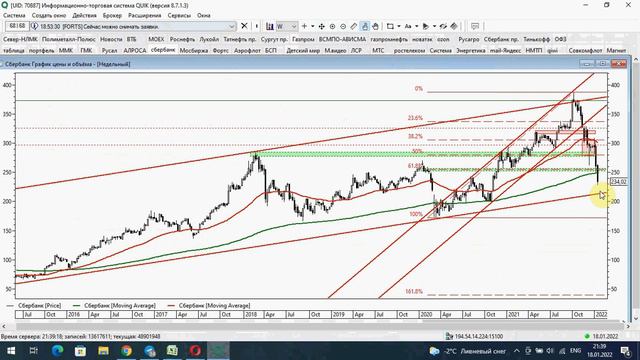Click the link charts icon
Viewport: 640px width, 360px height.
443,26
